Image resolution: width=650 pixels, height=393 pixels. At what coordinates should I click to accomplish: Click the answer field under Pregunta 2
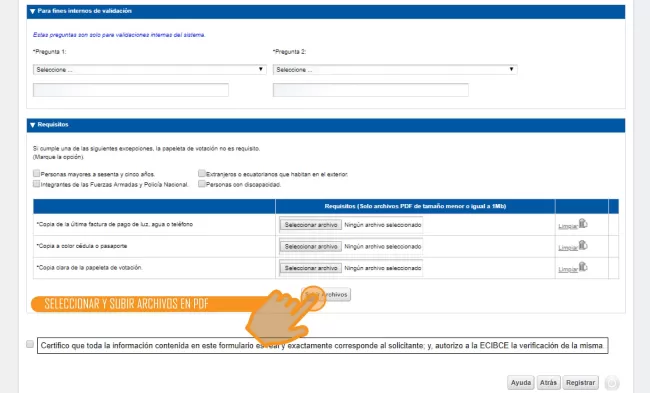(x=371, y=90)
